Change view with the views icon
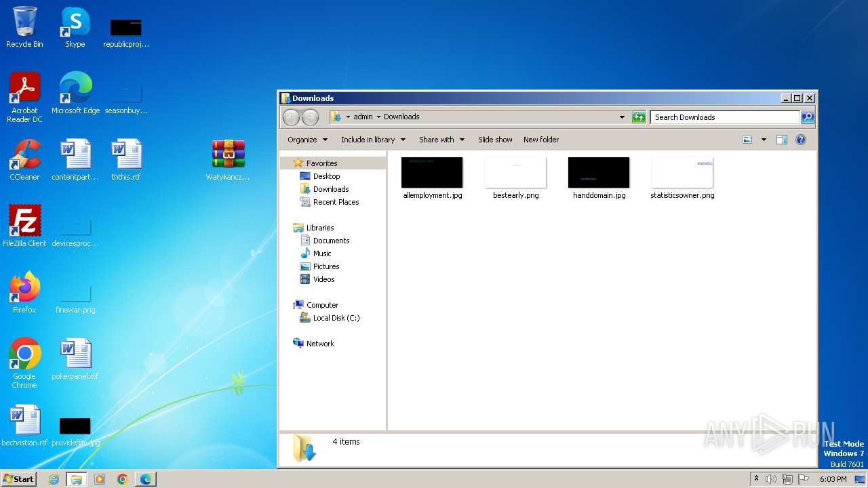The width and height of the screenshot is (868, 488). pos(747,140)
